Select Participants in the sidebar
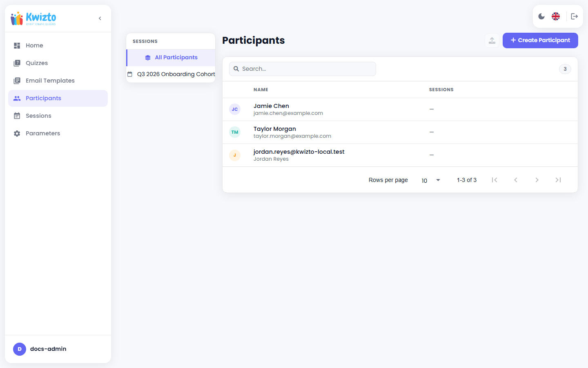 (x=58, y=98)
